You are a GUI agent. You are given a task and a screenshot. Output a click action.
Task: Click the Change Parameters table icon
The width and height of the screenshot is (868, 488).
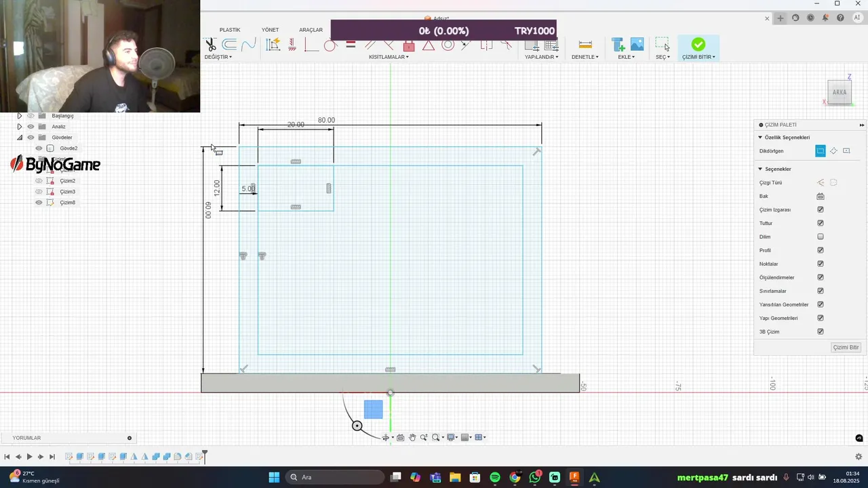551,45
